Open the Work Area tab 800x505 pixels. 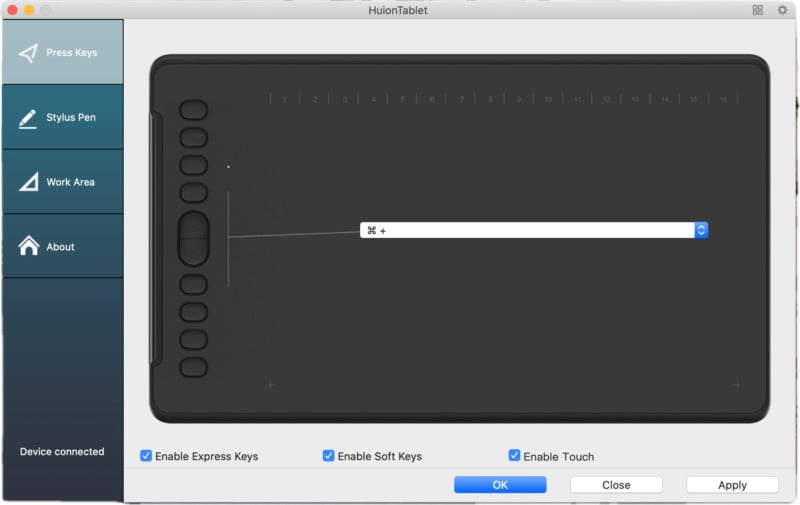point(63,182)
